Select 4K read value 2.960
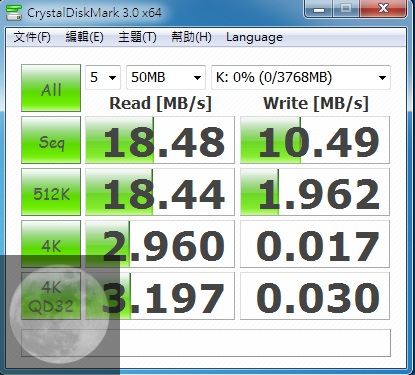Screen dimensions: 415x375 [160, 244]
